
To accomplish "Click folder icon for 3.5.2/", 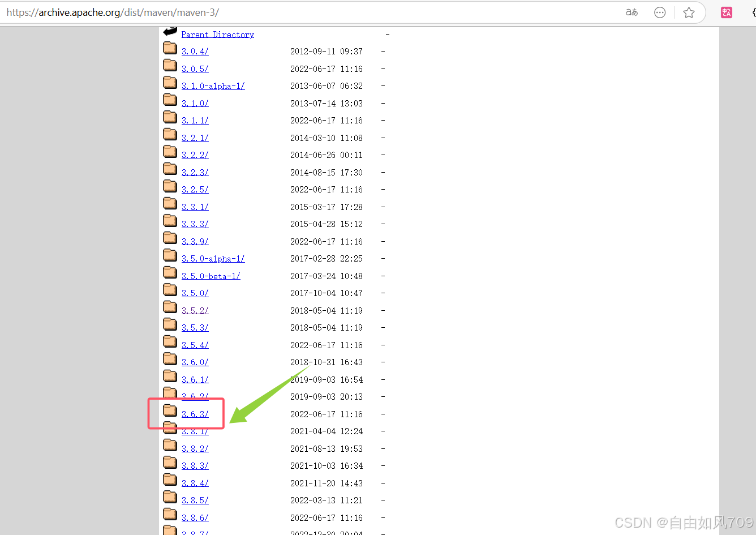I will pos(170,307).
